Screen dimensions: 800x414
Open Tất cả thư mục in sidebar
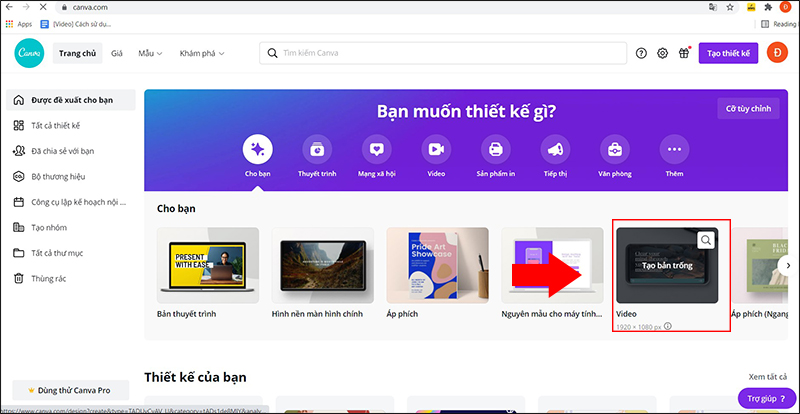[71, 253]
